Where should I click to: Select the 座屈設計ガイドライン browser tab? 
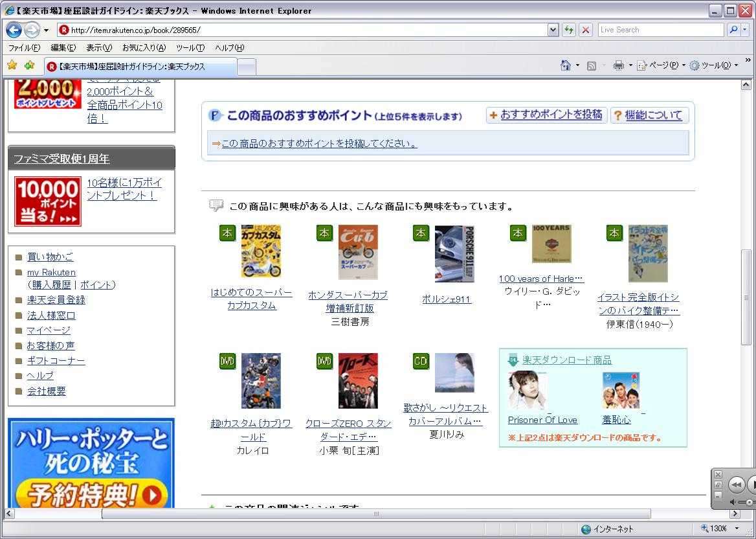point(141,67)
